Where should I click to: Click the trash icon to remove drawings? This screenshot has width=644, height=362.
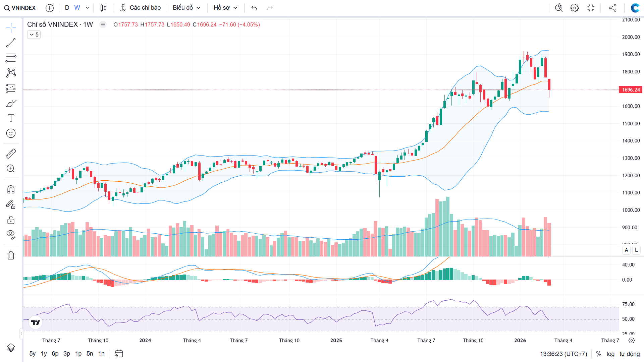click(x=11, y=255)
